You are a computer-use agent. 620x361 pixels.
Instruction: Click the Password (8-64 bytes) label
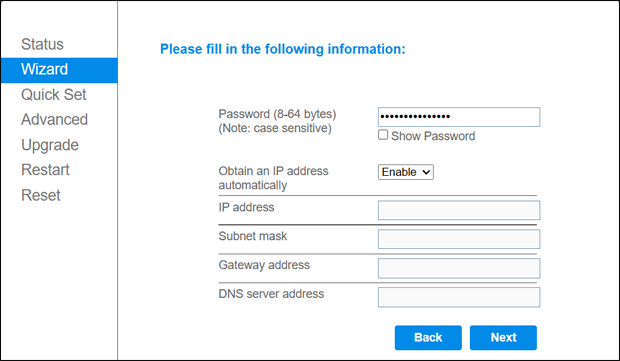[x=277, y=114]
